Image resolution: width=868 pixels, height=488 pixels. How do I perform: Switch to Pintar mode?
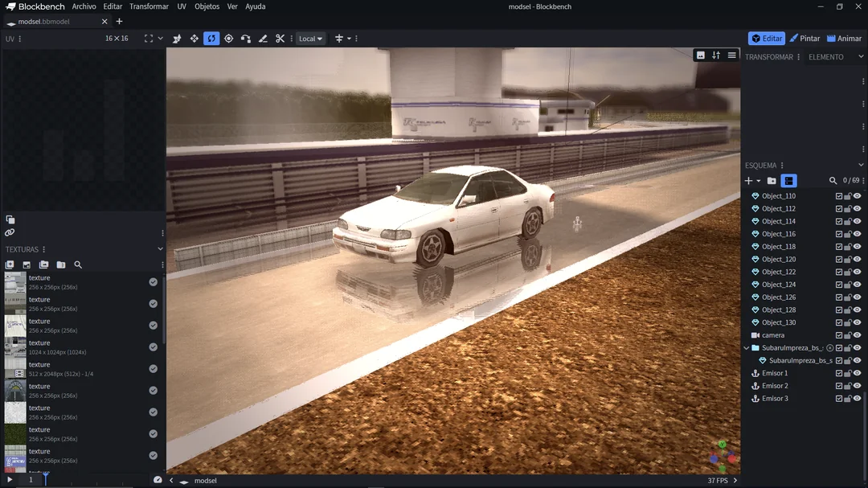805,39
